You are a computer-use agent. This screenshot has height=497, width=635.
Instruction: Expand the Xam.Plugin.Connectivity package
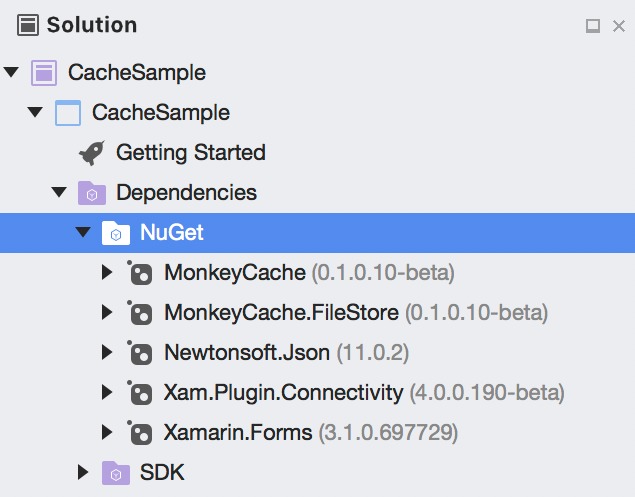click(x=107, y=392)
